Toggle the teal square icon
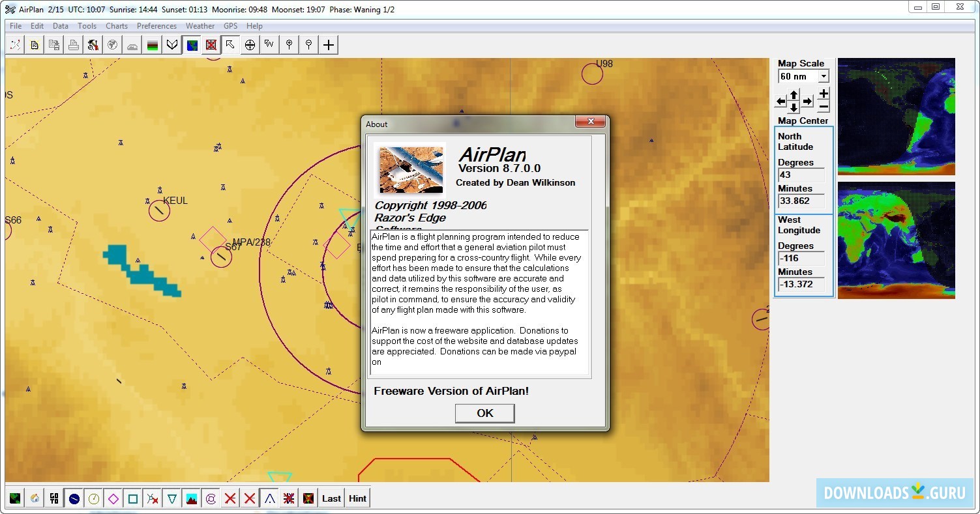Screen dimensions: 980x514 point(132,498)
